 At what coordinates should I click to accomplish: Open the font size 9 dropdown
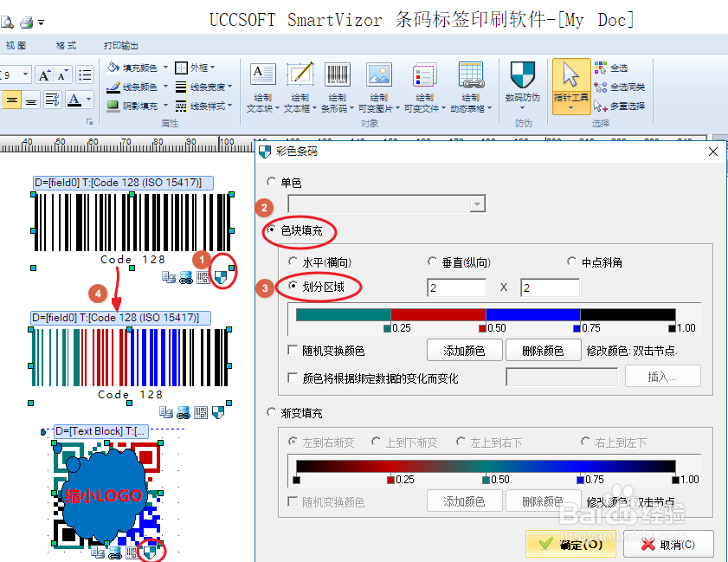point(25,74)
